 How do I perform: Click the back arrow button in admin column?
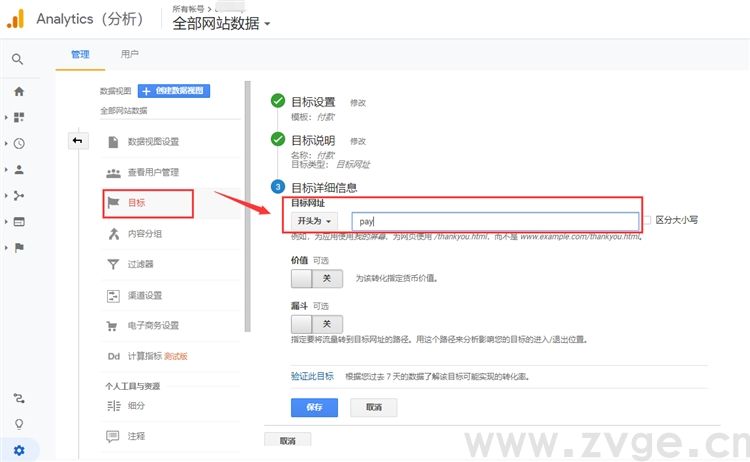[78, 140]
